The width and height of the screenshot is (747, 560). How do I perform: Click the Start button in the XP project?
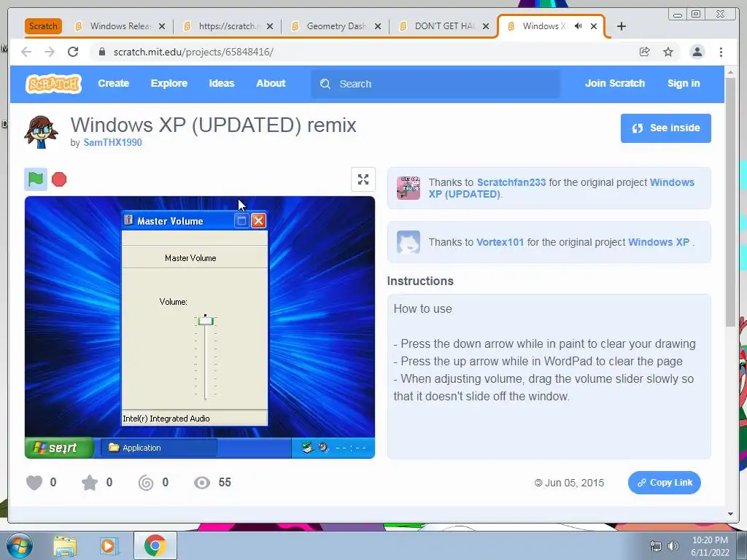pos(59,448)
